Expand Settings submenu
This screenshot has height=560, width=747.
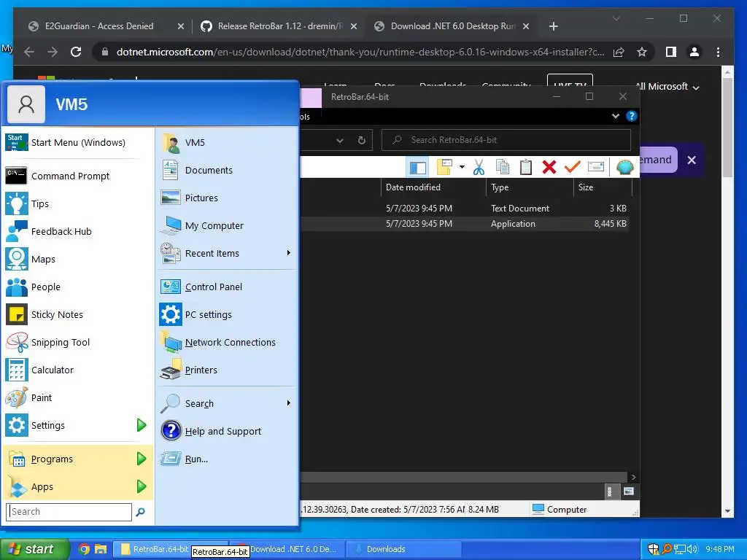pyautogui.click(x=141, y=425)
